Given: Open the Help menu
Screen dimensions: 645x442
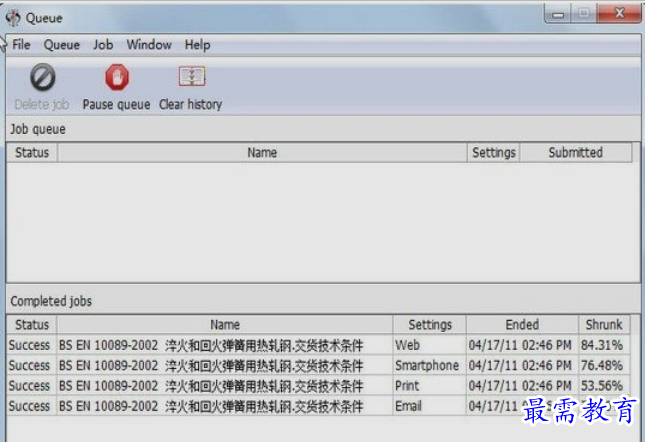Looking at the screenshot, I should click(x=197, y=44).
